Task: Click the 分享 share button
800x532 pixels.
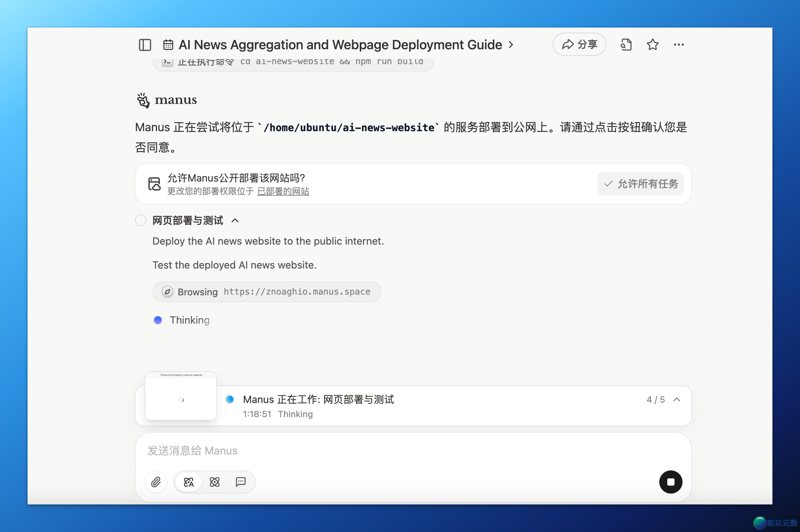Action: (x=579, y=44)
